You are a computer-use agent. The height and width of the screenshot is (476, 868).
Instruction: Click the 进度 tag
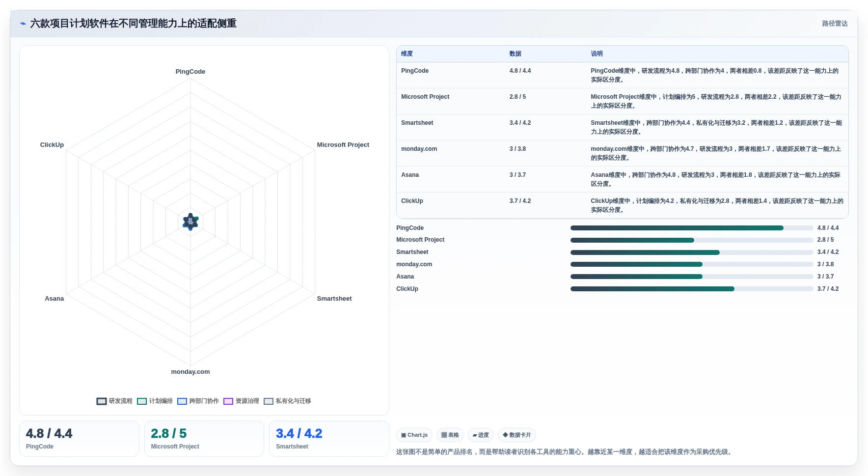coord(481,435)
